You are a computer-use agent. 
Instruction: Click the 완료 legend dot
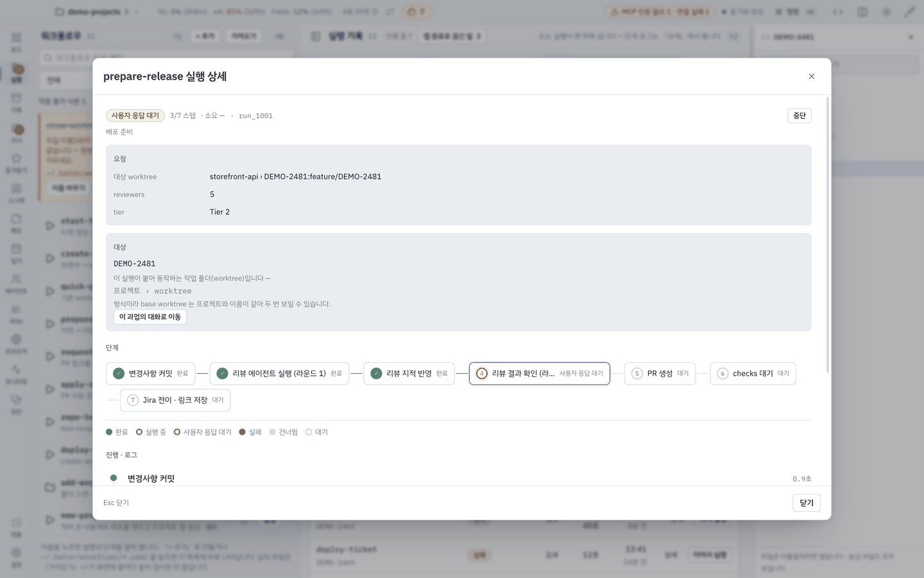tap(109, 432)
